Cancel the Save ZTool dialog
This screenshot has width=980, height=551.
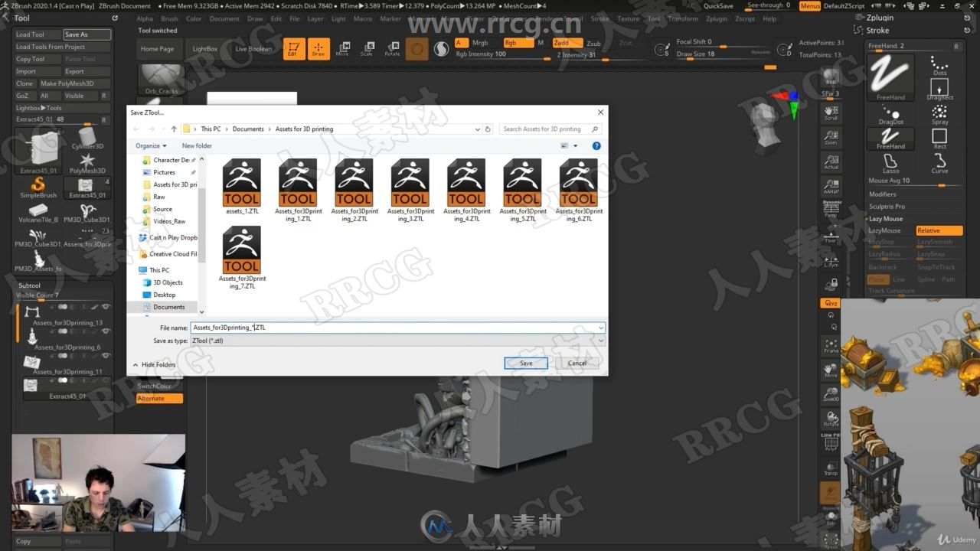[577, 364]
